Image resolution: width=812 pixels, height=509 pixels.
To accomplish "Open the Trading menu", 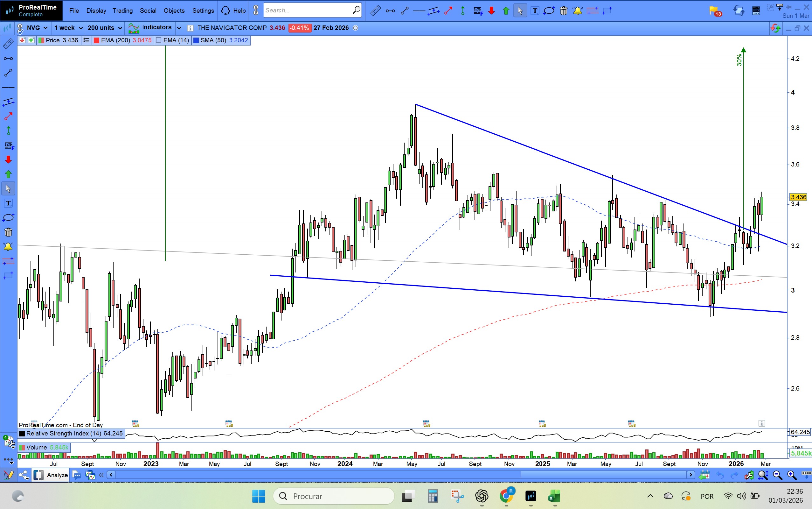I will [122, 11].
